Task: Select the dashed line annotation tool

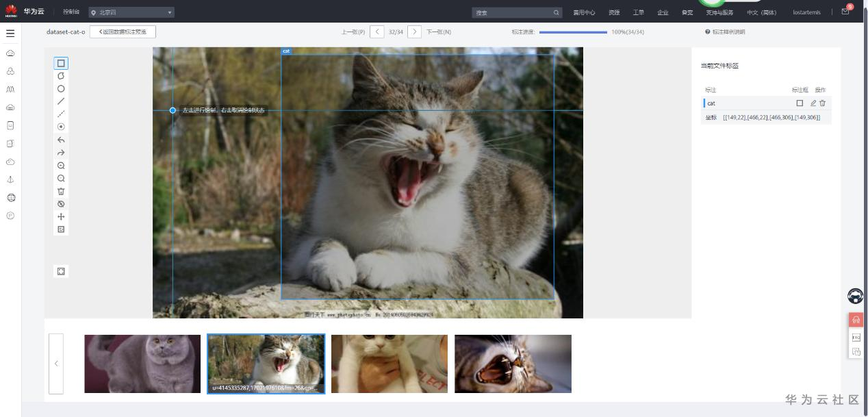Action: coord(61,114)
